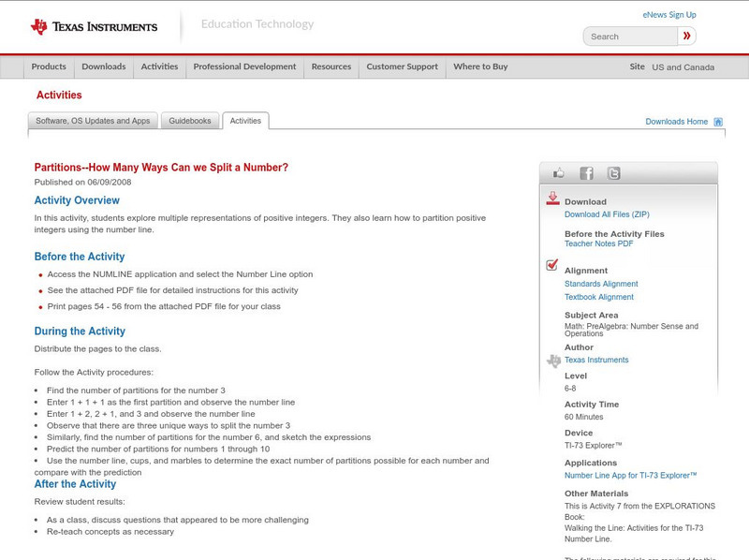Viewport: 749px width, 560px height.
Task: Open the Activities nav menu
Action: 159,66
